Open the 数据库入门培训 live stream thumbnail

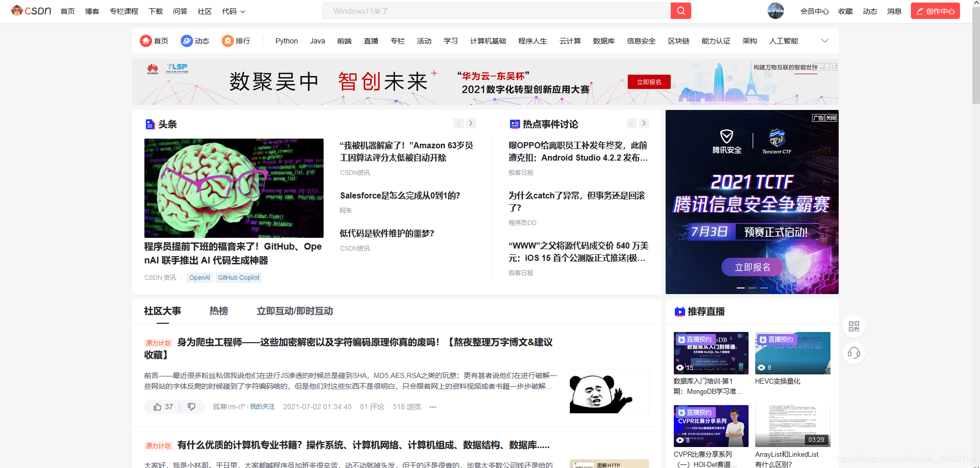[x=711, y=353]
